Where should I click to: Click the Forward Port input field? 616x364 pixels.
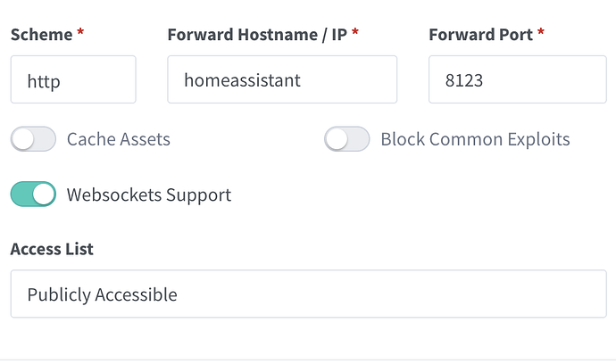tap(517, 80)
